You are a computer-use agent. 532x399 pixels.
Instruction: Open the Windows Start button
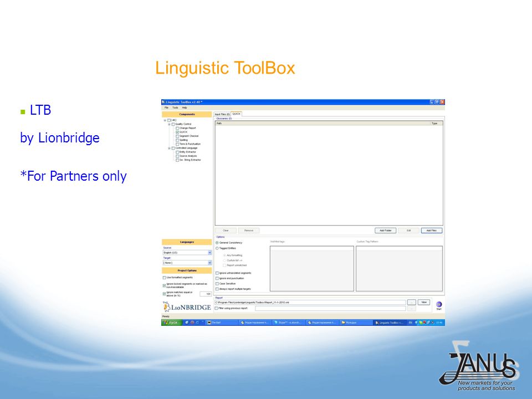(171, 323)
